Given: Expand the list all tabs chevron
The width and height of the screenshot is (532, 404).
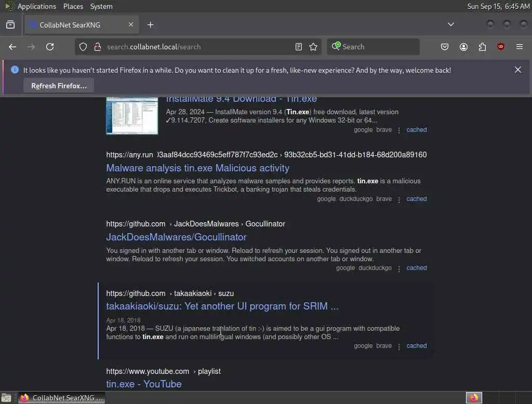Looking at the screenshot, I should tap(450, 24).
